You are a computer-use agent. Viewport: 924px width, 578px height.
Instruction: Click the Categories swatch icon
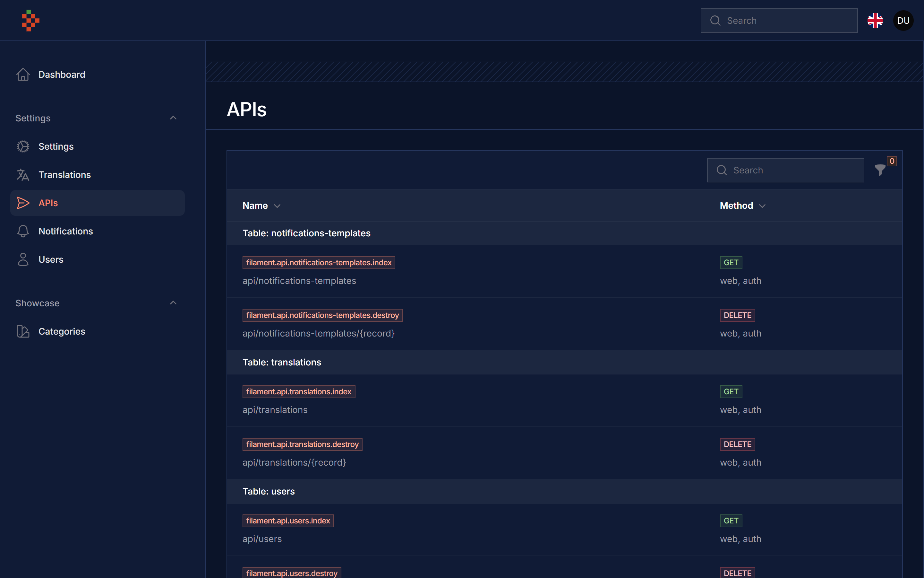pos(23,331)
